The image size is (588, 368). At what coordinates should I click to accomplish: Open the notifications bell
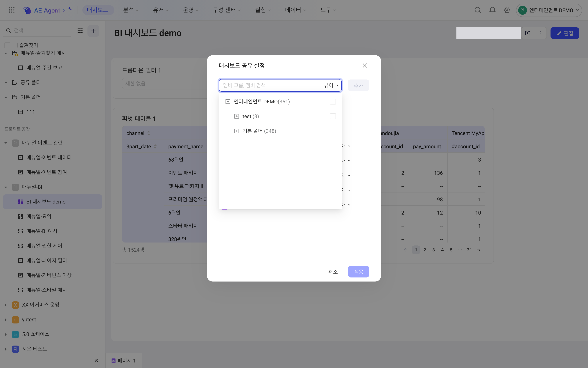[492, 10]
